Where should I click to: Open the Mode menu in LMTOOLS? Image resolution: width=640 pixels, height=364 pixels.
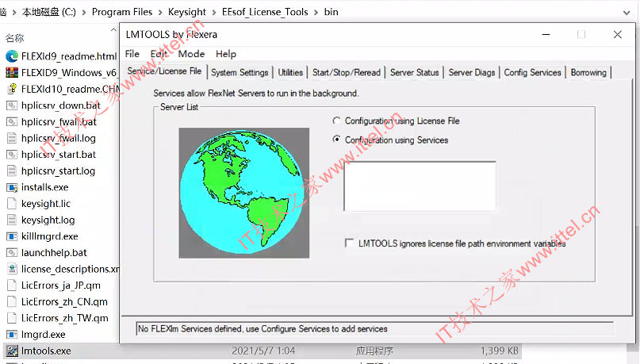pyautogui.click(x=191, y=54)
